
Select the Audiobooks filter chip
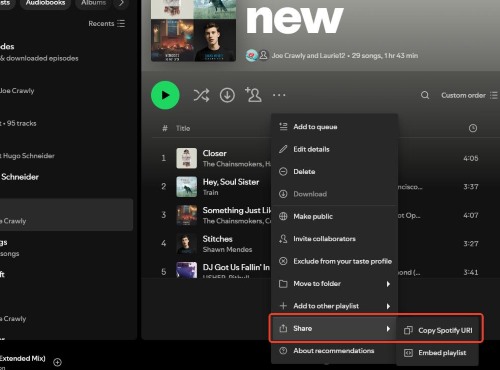click(45, 3)
